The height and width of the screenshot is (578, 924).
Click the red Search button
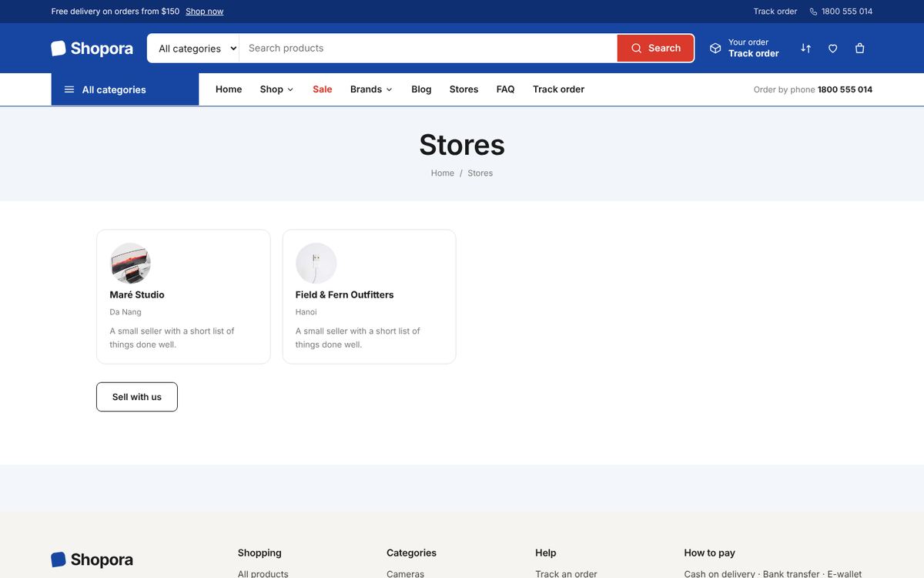[x=655, y=48]
